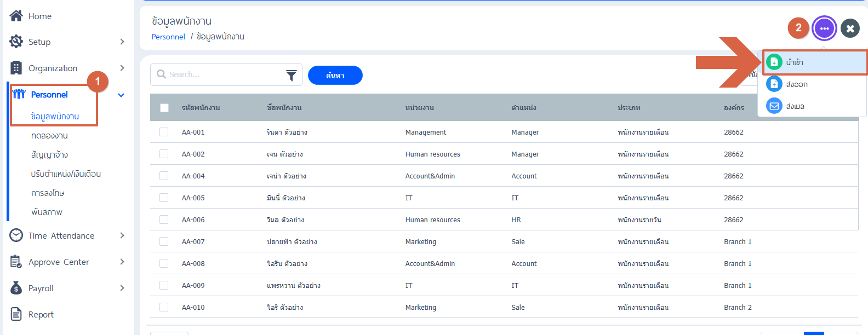Click the Approve Center clipboard icon
Screen dimensions: 868x335
pos(16,262)
